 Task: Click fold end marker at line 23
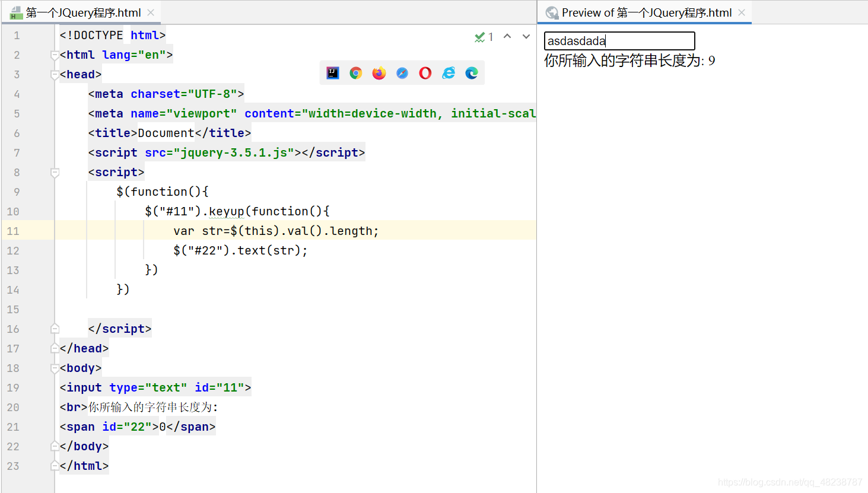55,466
